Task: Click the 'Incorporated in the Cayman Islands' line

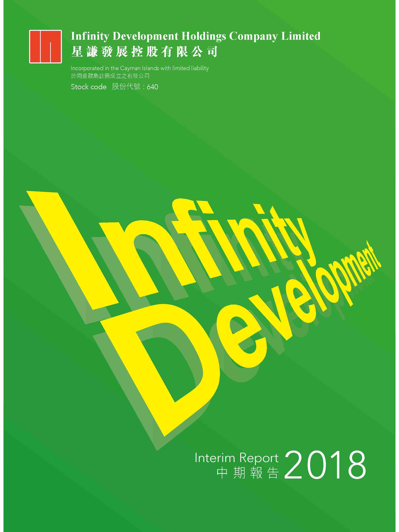Action: tap(140, 68)
